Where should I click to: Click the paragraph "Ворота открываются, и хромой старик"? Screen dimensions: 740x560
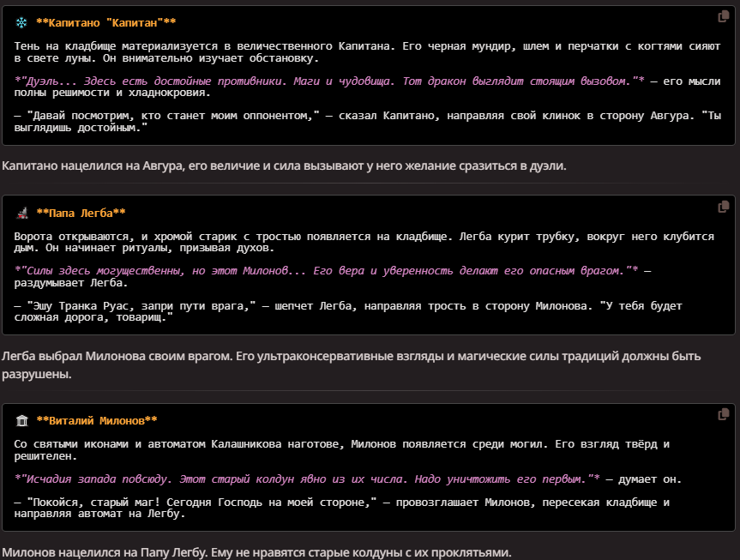coord(364,242)
